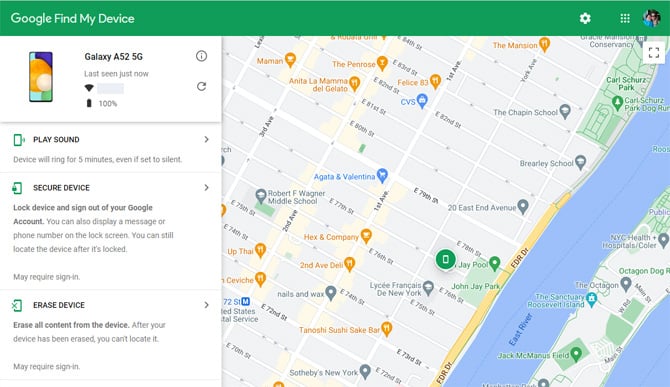Click the PLAY SOUND label
This screenshot has width=670, height=387.
[x=56, y=140]
